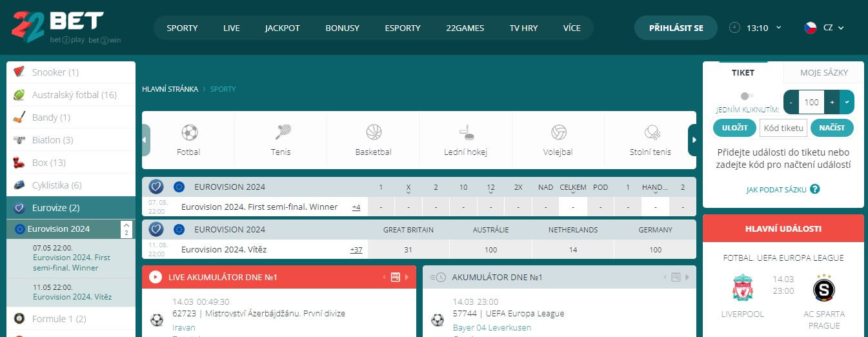Select Netherlands odds 14
The height and width of the screenshot is (337, 868).
coord(573,250)
